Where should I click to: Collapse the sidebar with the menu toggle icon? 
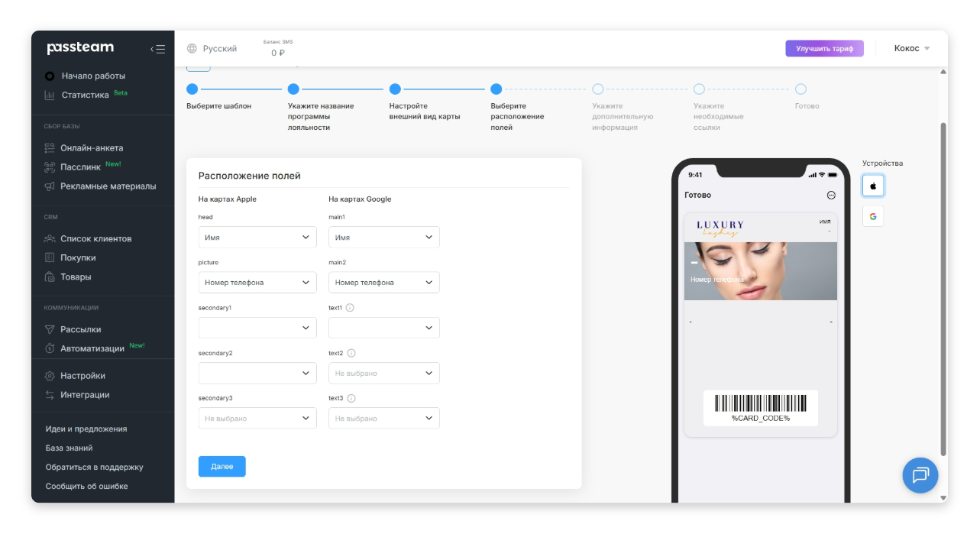(157, 49)
